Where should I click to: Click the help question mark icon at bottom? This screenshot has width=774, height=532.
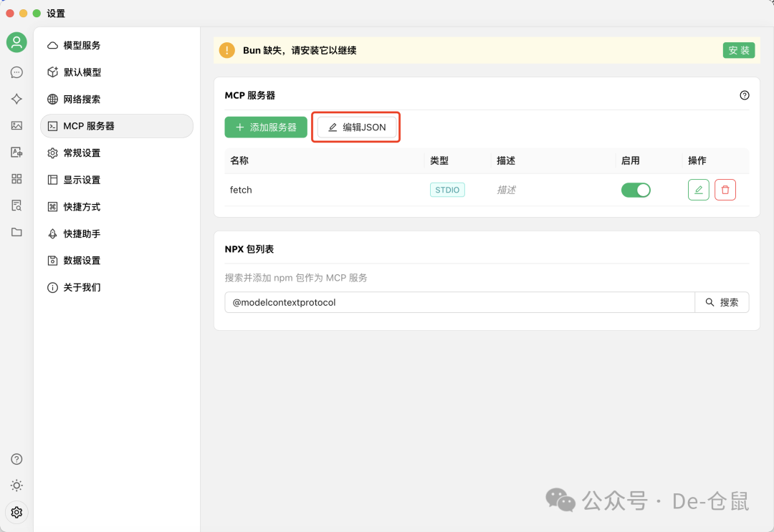[16, 458]
